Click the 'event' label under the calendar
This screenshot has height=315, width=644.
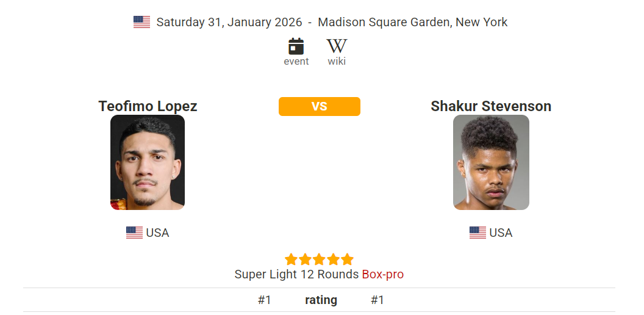(296, 61)
